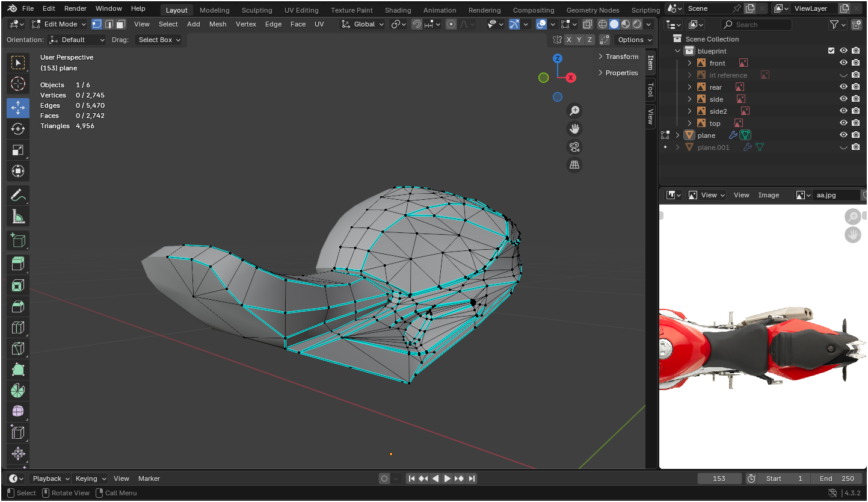
Task: Switch to the Sculpting workspace tab
Action: pos(257,10)
